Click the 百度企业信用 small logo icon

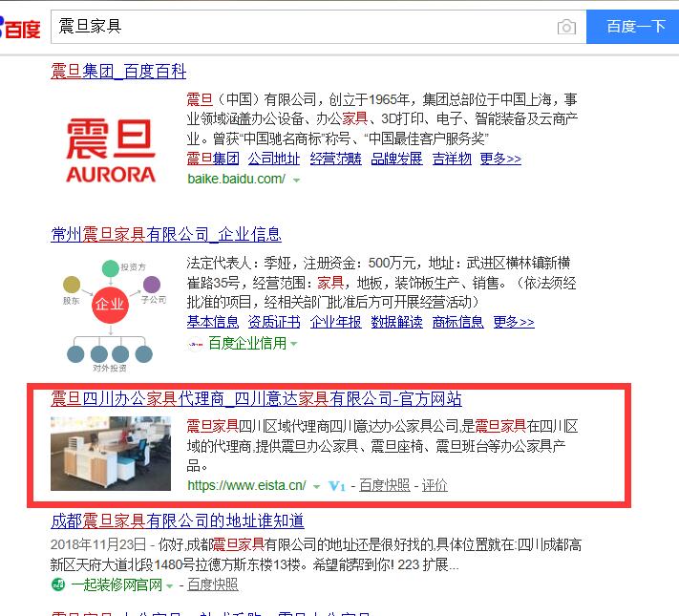[x=196, y=345]
